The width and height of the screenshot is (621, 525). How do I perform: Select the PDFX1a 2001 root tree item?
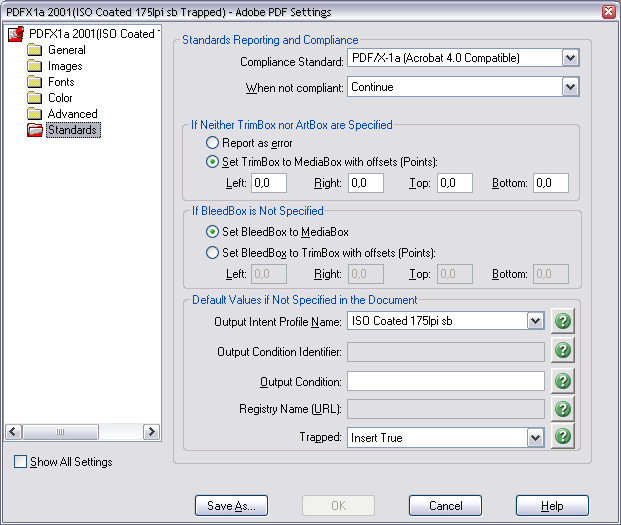click(93, 34)
